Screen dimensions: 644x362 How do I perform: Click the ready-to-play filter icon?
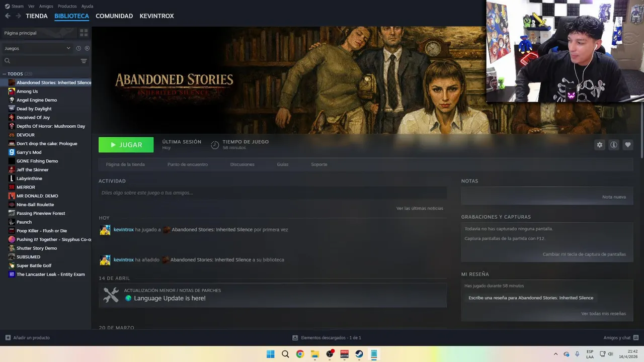[87, 48]
